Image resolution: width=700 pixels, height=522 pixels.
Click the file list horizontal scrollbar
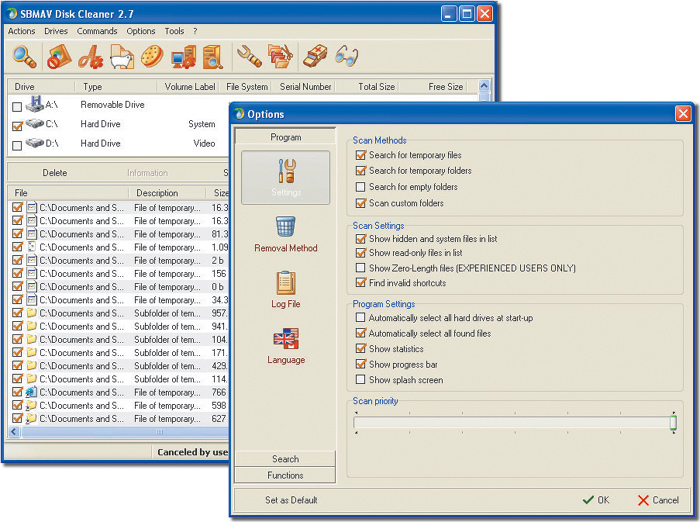click(x=125, y=431)
